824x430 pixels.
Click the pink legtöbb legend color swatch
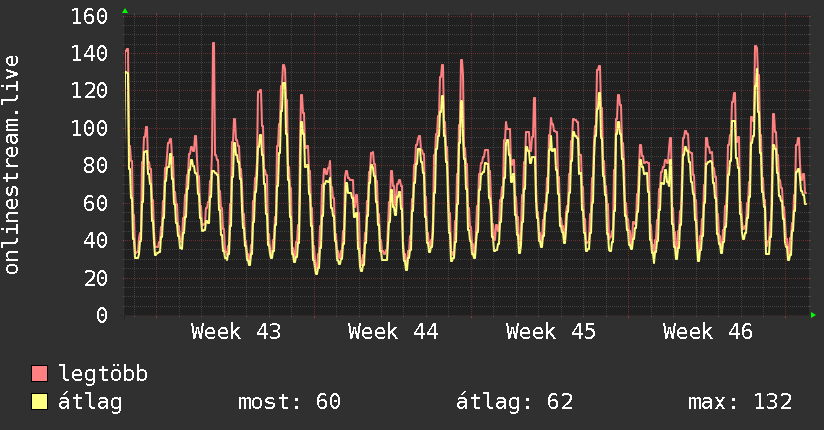pyautogui.click(x=39, y=374)
